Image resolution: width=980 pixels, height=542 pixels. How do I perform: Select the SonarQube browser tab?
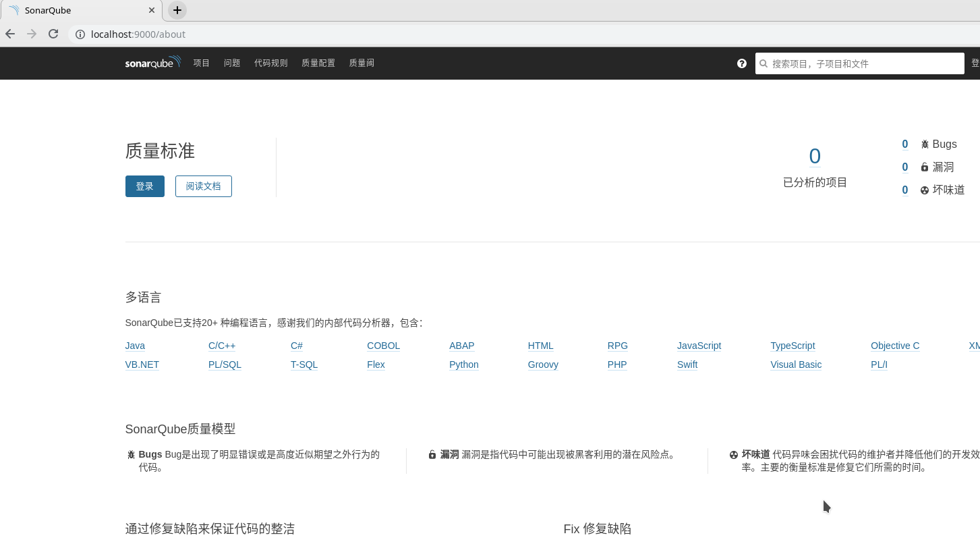coord(81,10)
